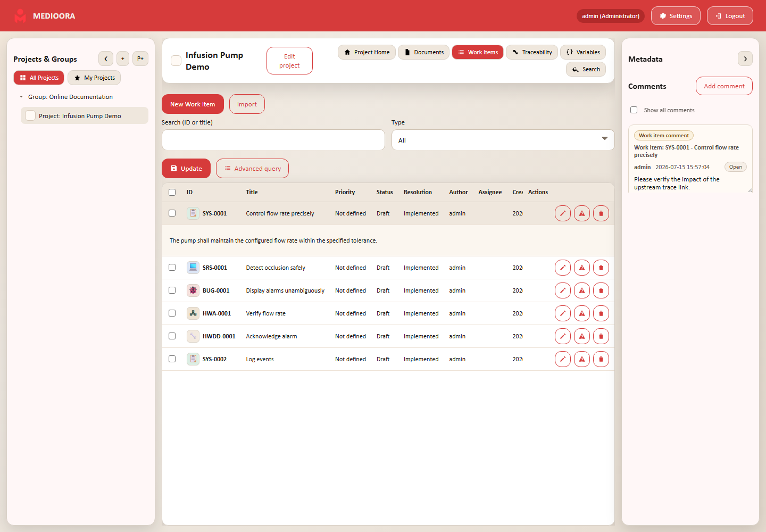
Task: Delete BUG-0001 using trash icon
Action: click(601, 290)
